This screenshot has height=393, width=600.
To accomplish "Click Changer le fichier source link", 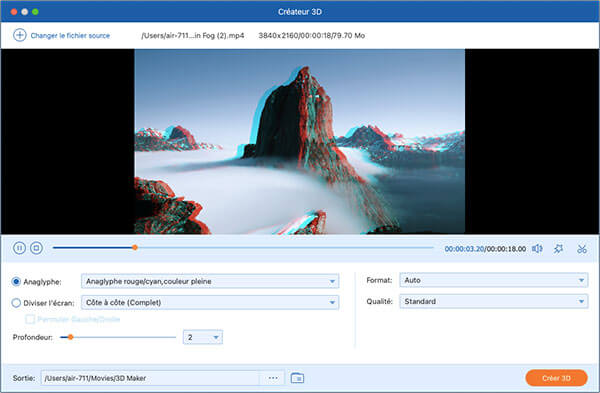I will pyautogui.click(x=70, y=36).
